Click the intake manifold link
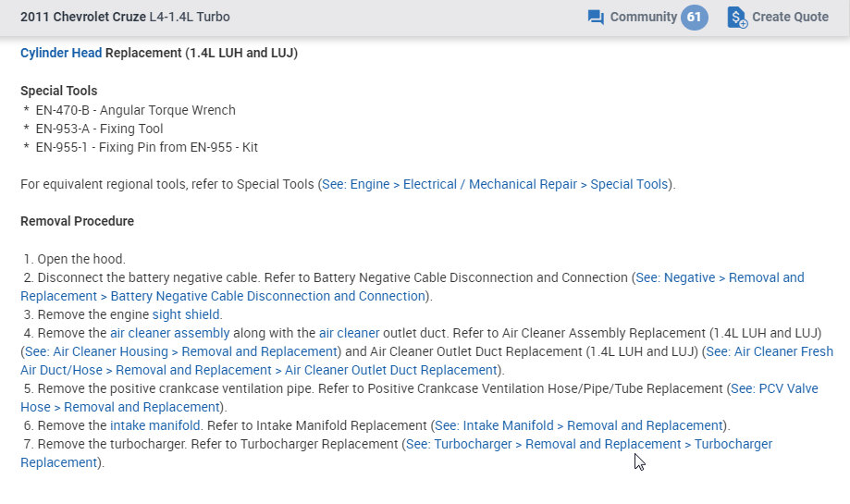 tap(154, 425)
